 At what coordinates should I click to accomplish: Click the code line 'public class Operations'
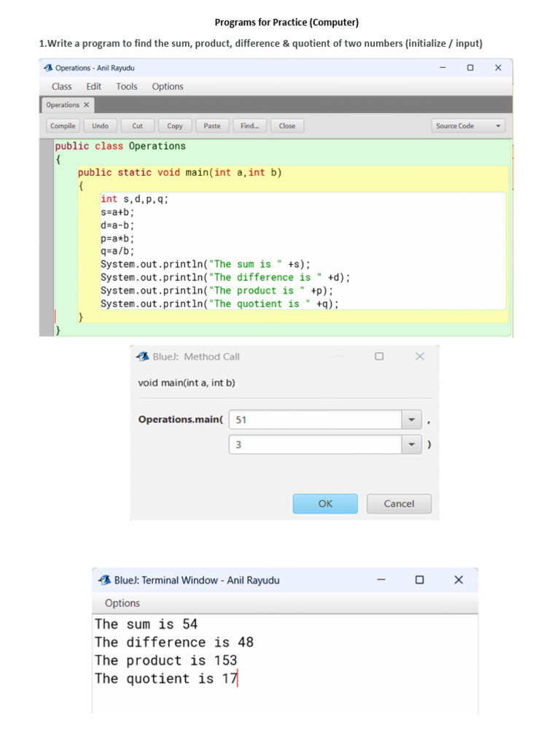[x=120, y=146]
